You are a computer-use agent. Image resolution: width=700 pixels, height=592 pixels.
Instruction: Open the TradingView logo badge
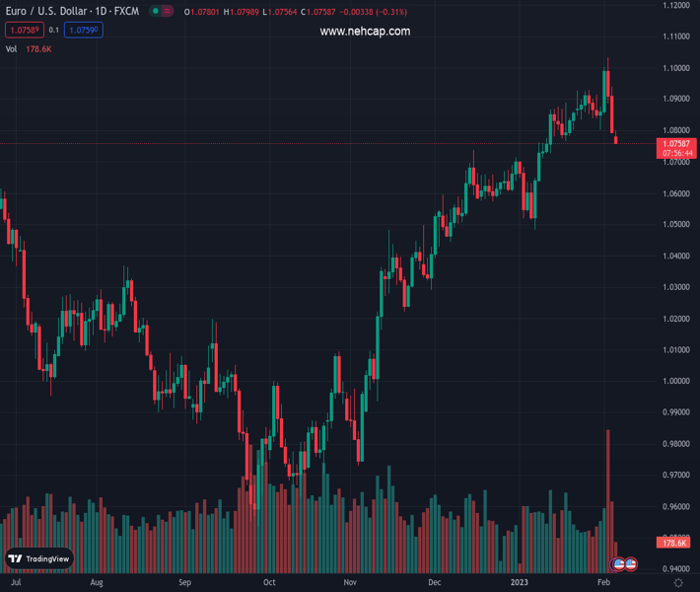tap(39, 558)
